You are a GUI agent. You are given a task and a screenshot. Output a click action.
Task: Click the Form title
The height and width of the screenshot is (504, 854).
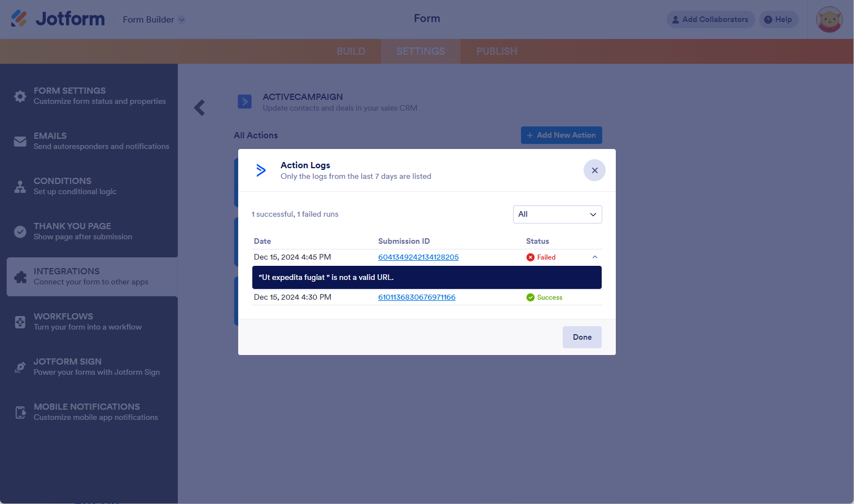click(427, 19)
